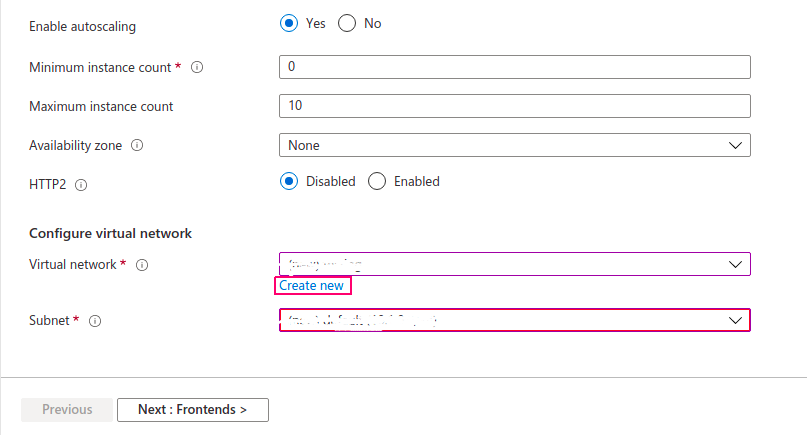The image size is (807, 435).
Task: Click the Configure virtual network heading
Action: click(x=110, y=233)
